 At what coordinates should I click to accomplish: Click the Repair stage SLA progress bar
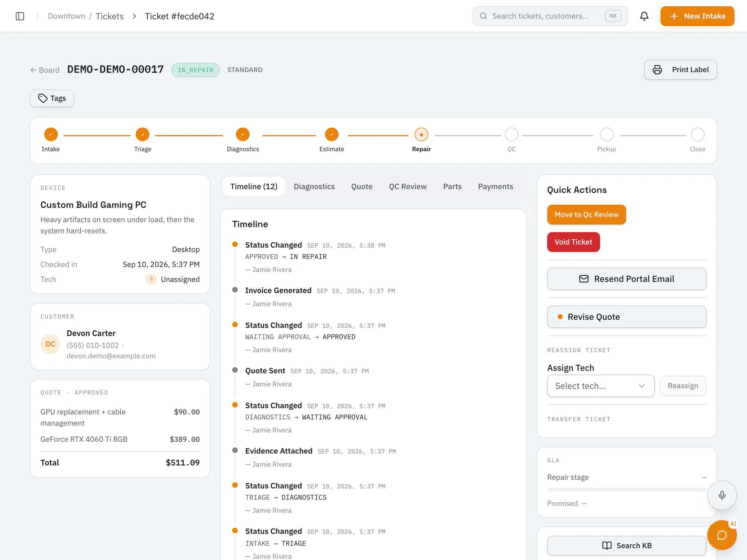[x=626, y=489]
